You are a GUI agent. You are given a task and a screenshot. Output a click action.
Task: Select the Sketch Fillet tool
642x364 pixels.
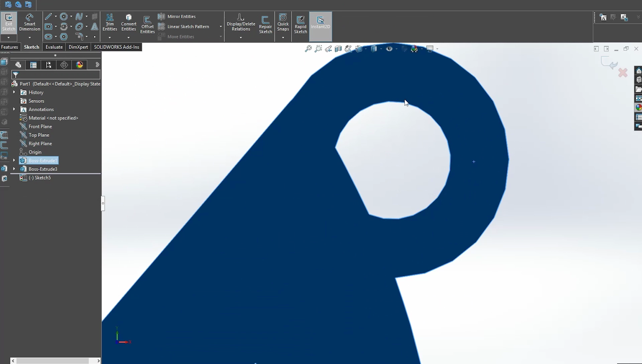pyautogui.click(x=79, y=36)
